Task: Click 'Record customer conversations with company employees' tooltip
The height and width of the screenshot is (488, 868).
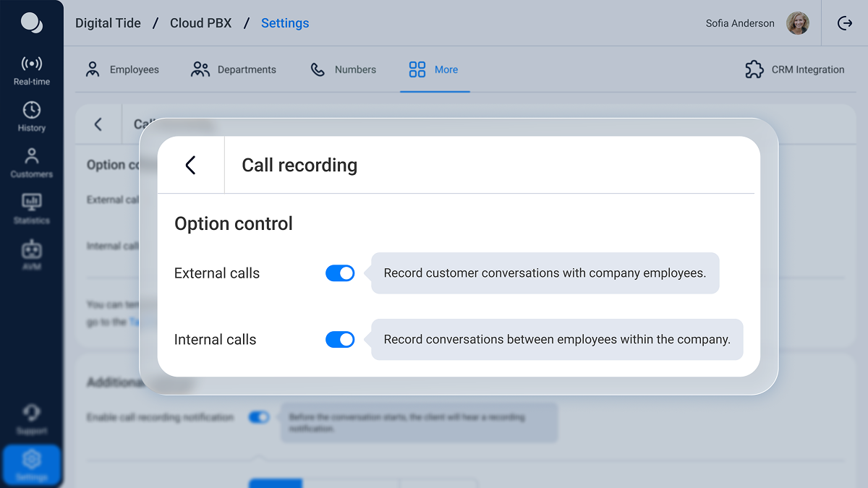Action: [x=545, y=273]
